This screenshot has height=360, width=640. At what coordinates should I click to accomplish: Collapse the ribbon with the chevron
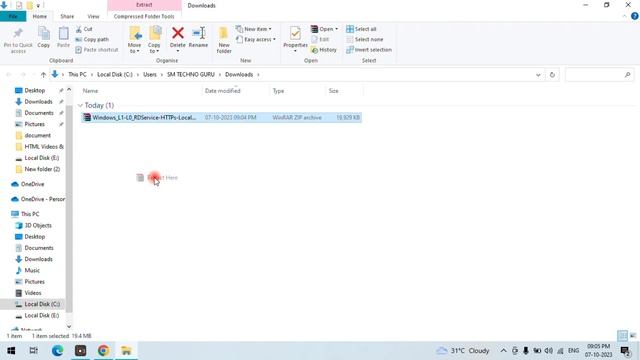[624, 16]
